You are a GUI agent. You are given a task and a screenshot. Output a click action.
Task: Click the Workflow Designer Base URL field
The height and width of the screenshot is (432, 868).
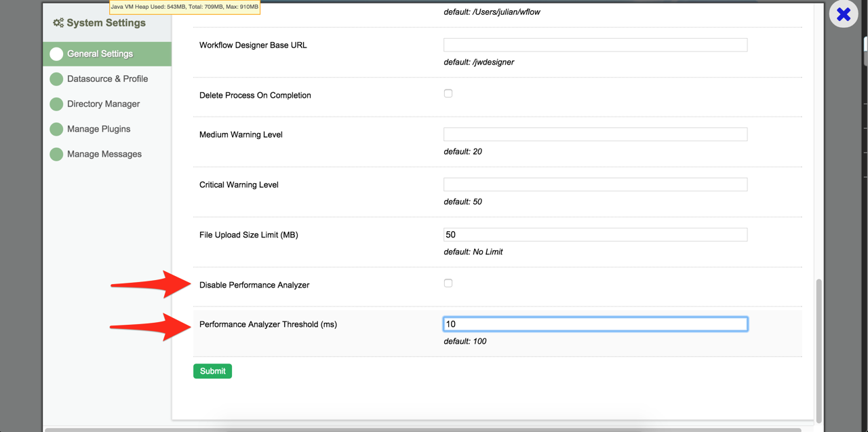(x=595, y=45)
